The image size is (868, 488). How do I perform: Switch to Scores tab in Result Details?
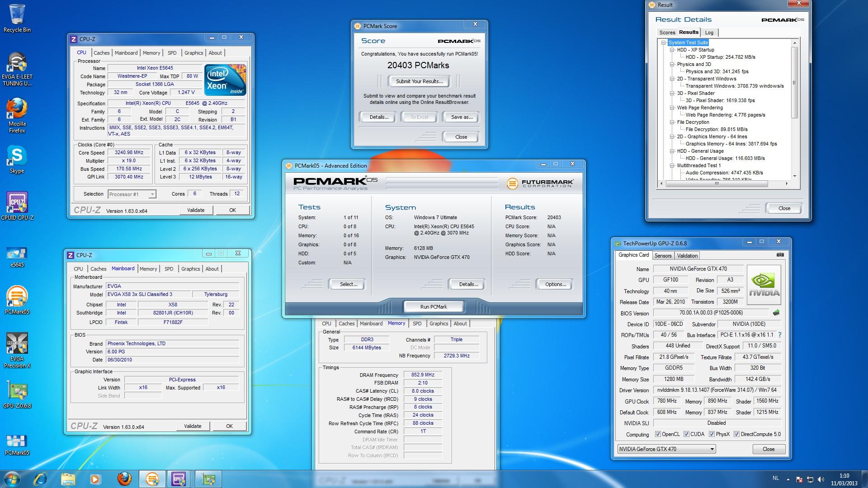pyautogui.click(x=667, y=33)
